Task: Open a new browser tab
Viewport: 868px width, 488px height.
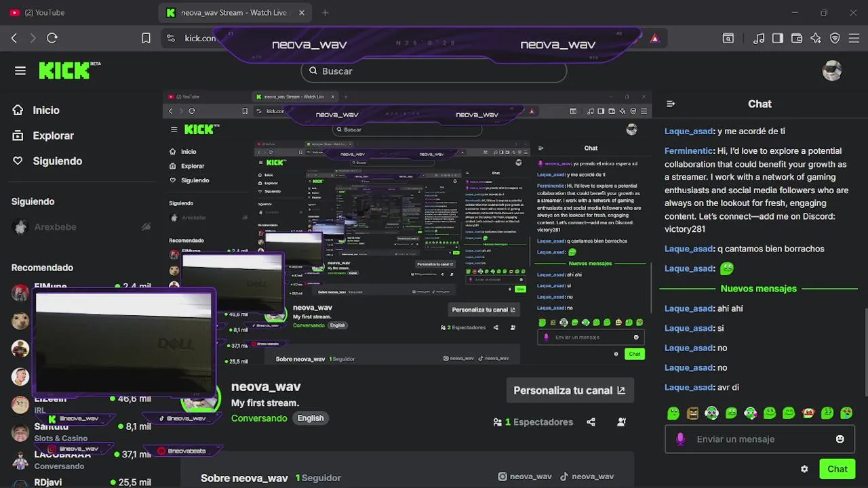Action: (x=325, y=12)
